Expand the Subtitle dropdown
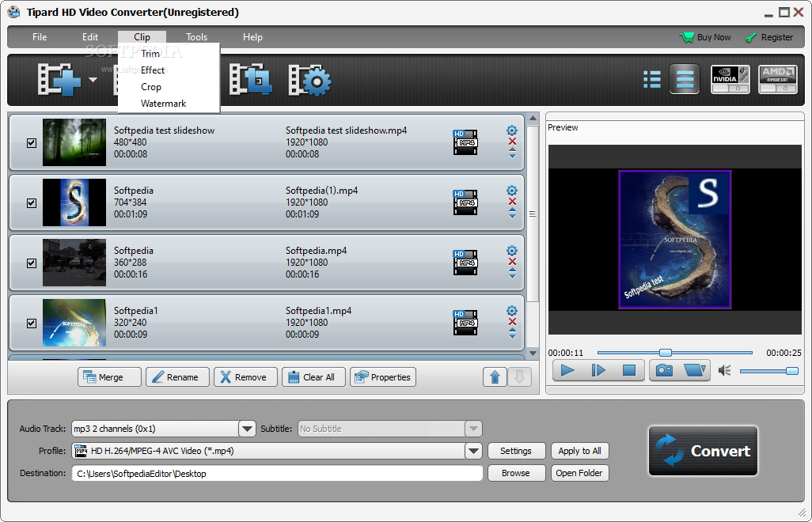 click(473, 429)
